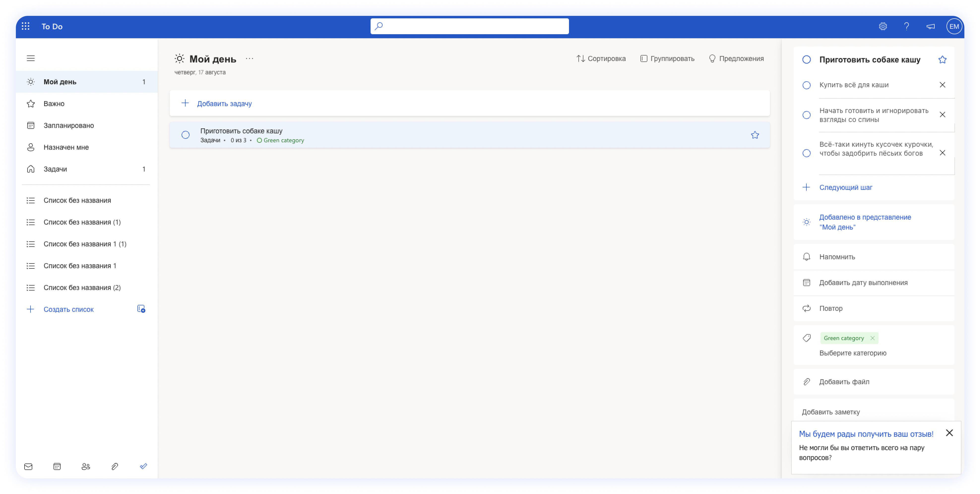Remove the Green category tag
Viewport: 980px width, 494px height.
click(872, 338)
